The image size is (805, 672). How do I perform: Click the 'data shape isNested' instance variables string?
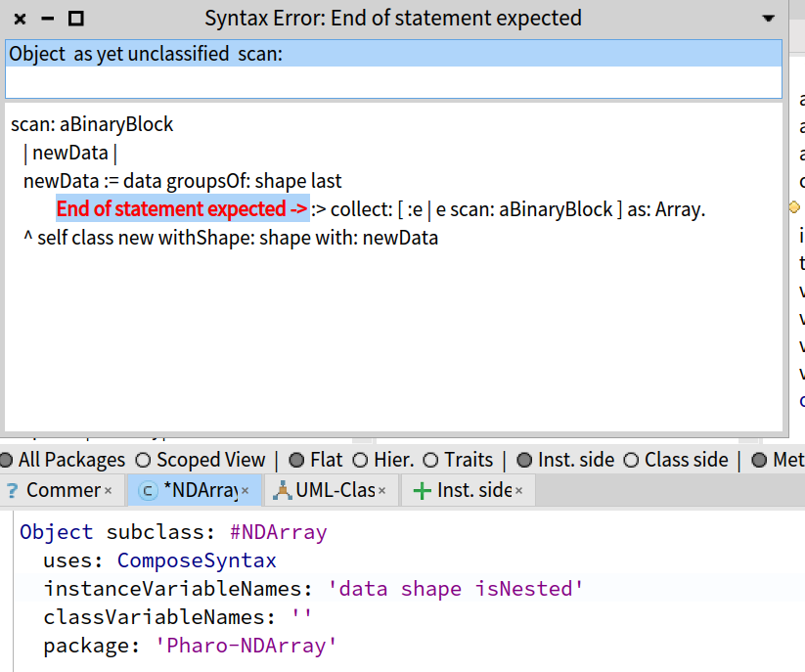pyautogui.click(x=456, y=589)
